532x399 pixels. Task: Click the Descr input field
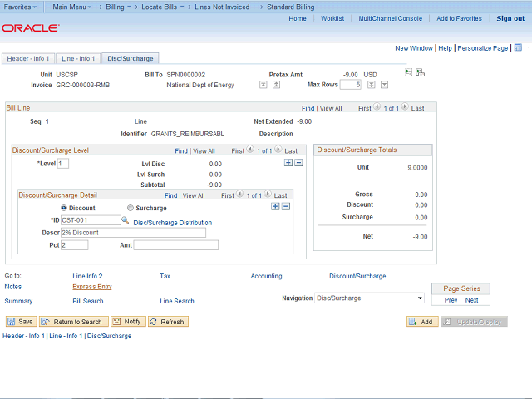point(133,233)
